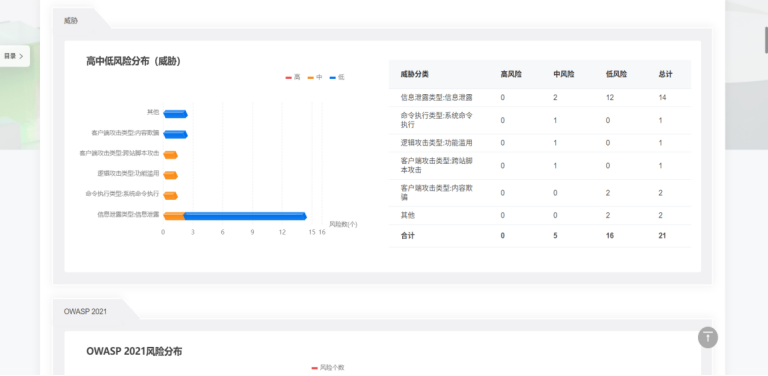
Task: Click the orange bar for 客户端攻击类型:跨站脚本攻击
Action: 170,155
